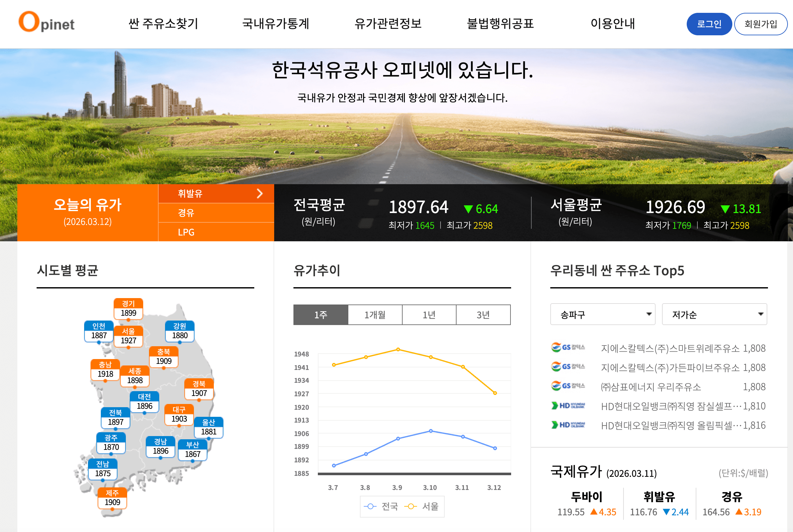Screen dimensions: 793x532
Task: Click GS칼텍스 logo of first station
Action: (568, 348)
